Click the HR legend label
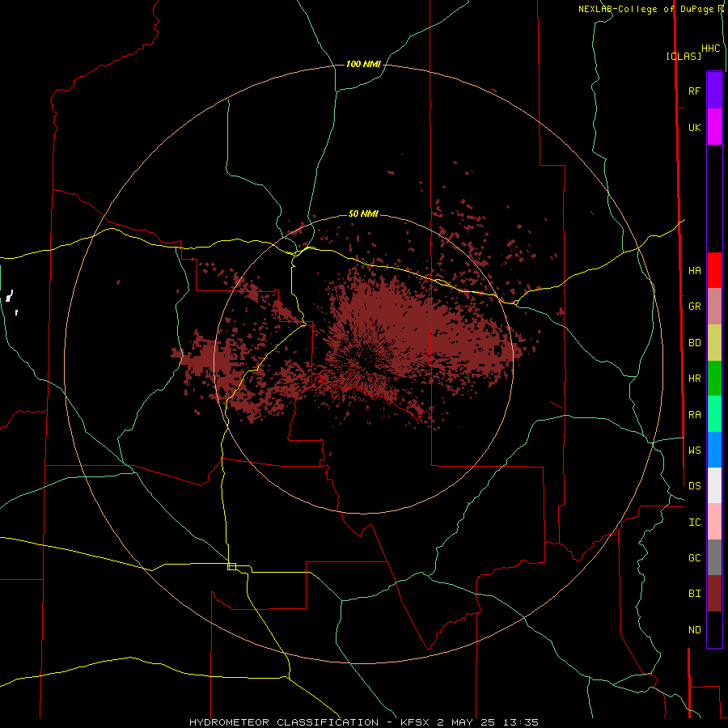The image size is (728, 728). pos(694,379)
